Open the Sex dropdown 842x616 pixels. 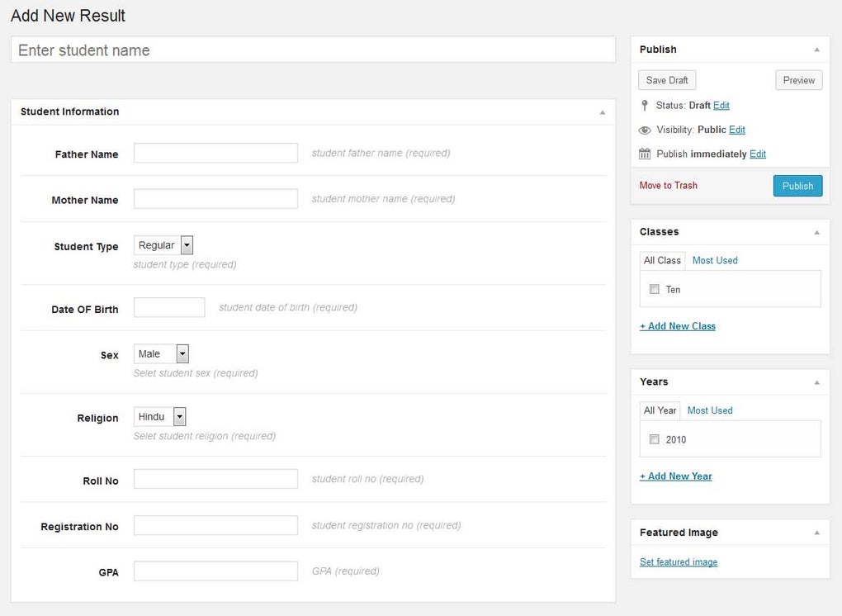coord(182,353)
